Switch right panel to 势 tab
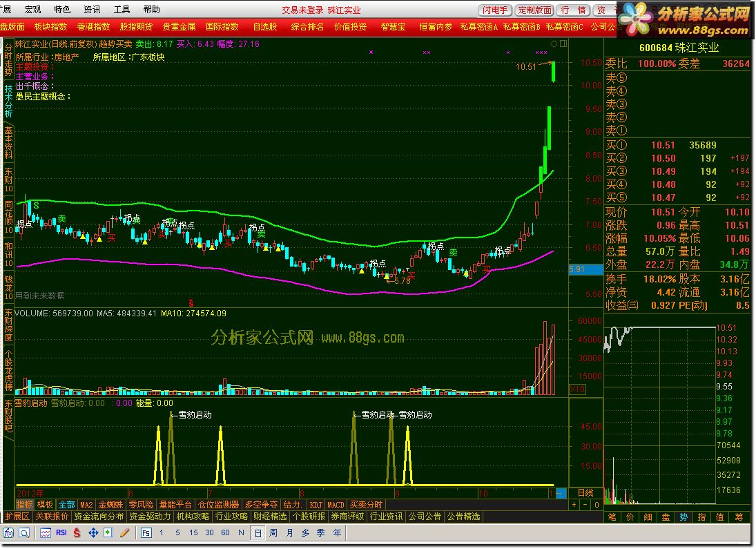 point(684,517)
